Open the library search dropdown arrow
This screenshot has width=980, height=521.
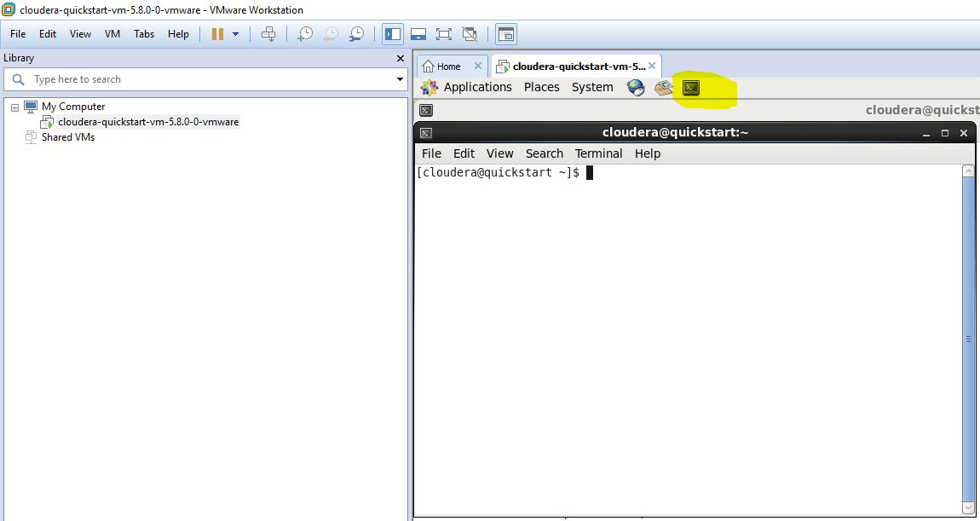tap(401, 78)
